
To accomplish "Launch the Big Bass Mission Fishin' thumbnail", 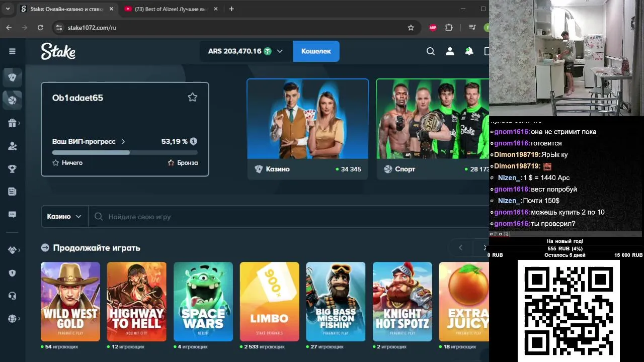I will (336, 302).
